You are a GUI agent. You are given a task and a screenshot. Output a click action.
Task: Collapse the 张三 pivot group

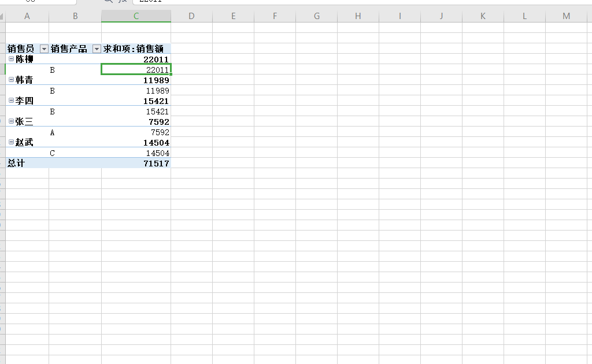11,121
